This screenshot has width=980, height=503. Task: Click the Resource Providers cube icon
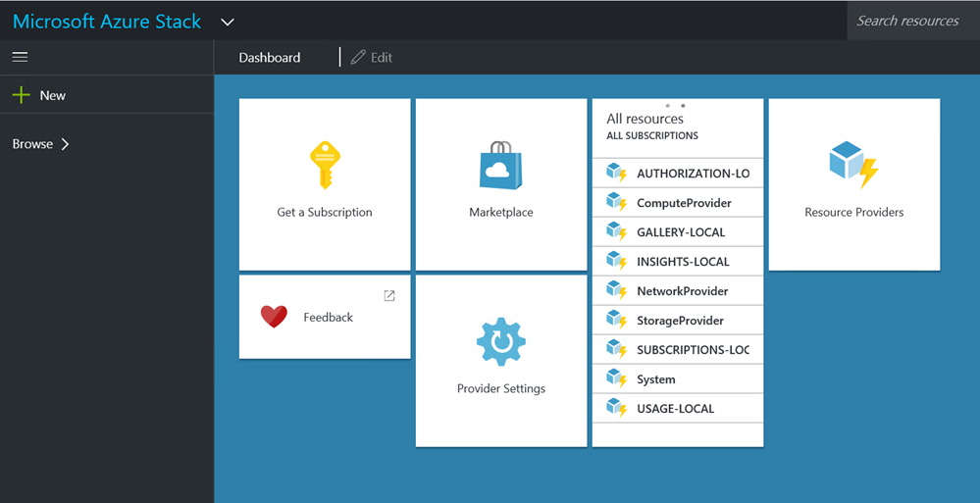(853, 165)
